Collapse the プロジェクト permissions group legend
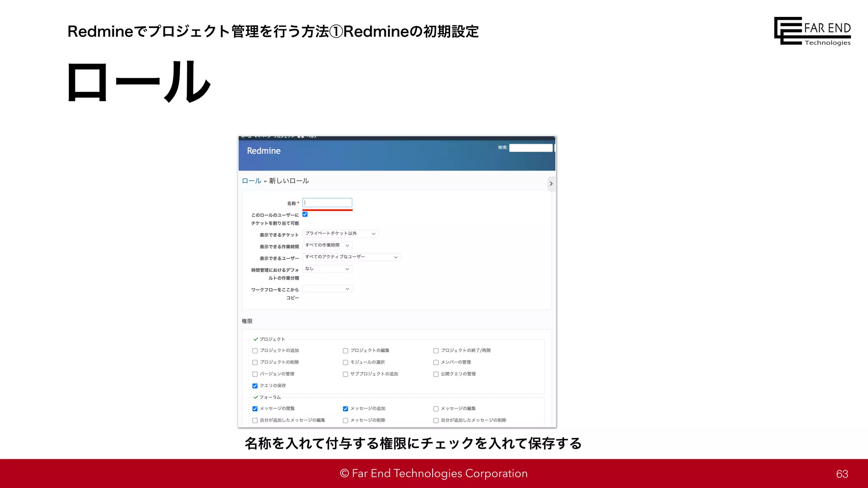868x488 pixels. point(272,339)
